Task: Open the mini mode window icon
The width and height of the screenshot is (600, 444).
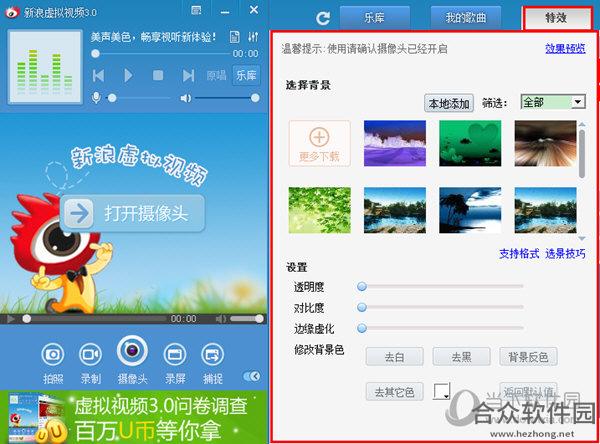Action: 196,10
